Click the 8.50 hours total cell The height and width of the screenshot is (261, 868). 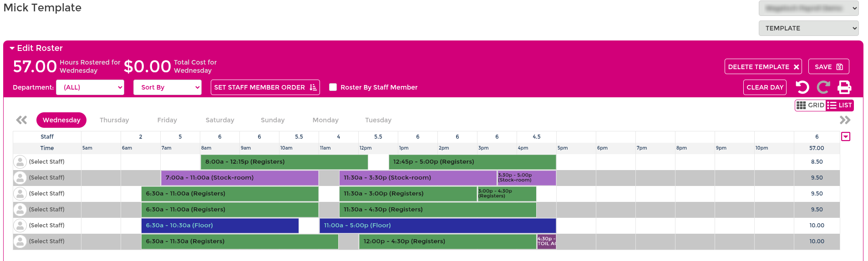817,162
